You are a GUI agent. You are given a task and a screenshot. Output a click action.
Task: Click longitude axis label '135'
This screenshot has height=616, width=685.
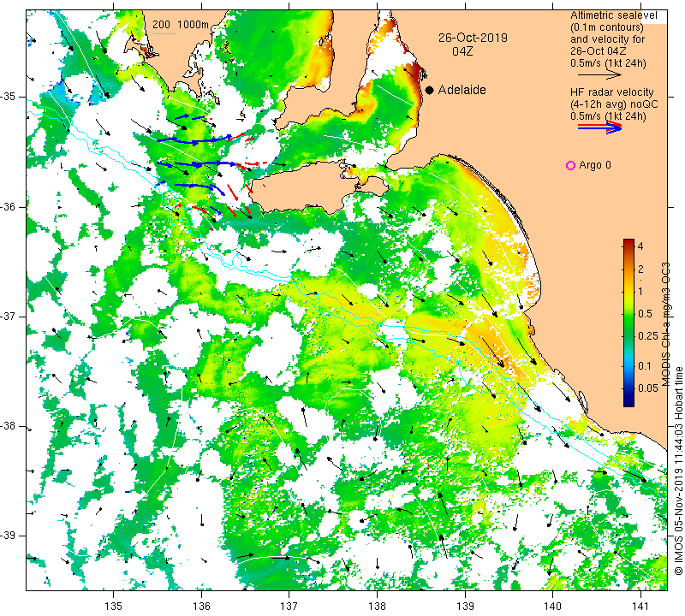114,606
